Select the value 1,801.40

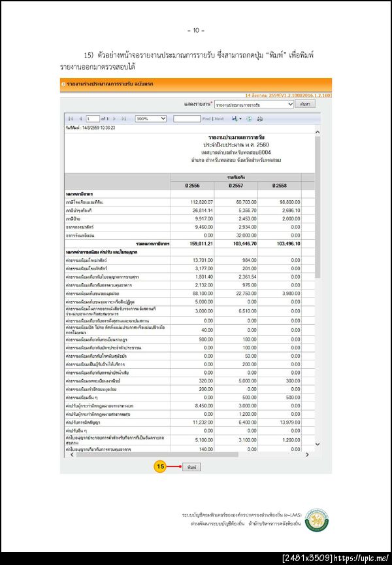coord(204,277)
